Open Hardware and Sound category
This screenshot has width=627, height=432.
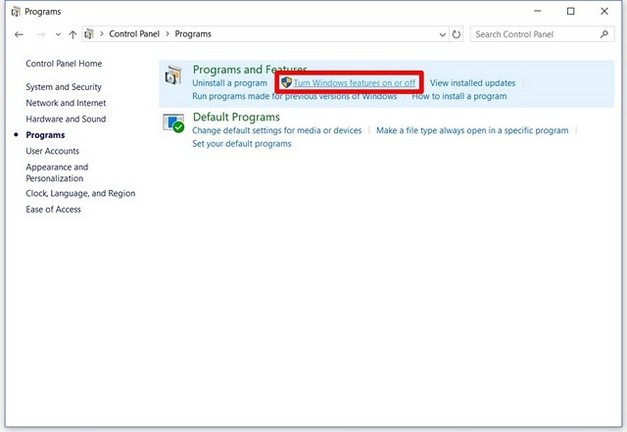(x=66, y=119)
